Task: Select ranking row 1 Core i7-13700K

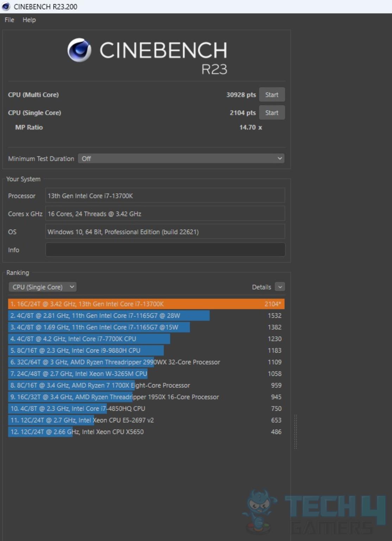Action: click(146, 304)
